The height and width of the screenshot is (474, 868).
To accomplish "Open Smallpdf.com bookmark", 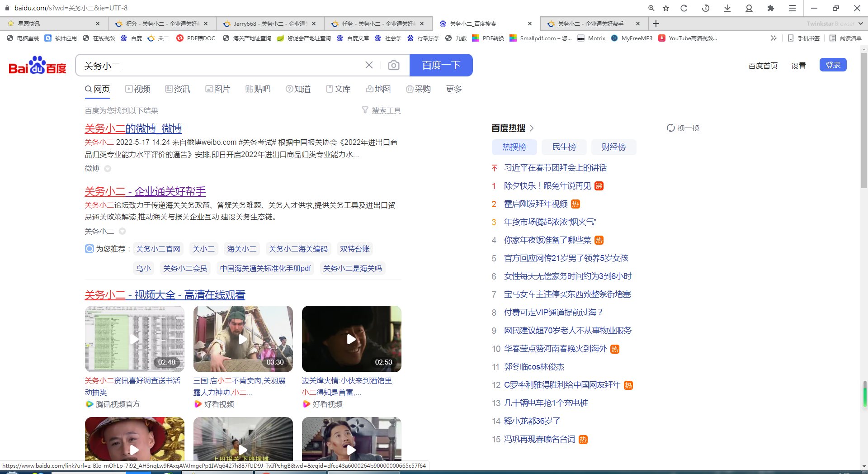I will click(541, 38).
